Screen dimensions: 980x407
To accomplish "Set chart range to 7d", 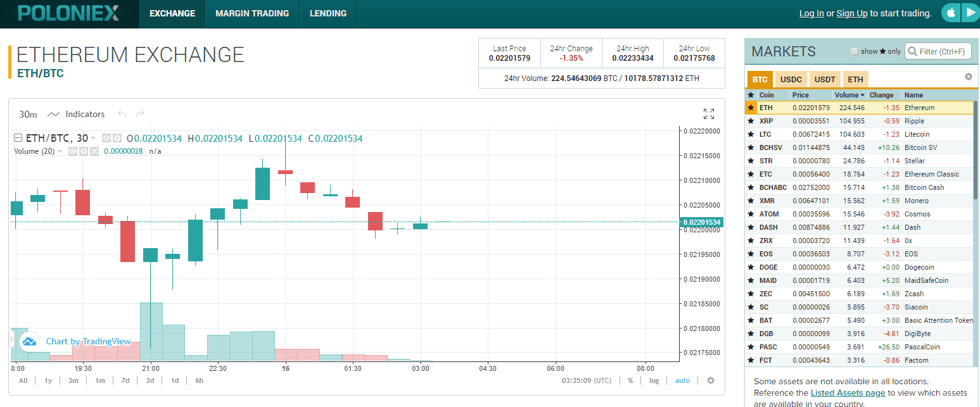I will pos(125,380).
